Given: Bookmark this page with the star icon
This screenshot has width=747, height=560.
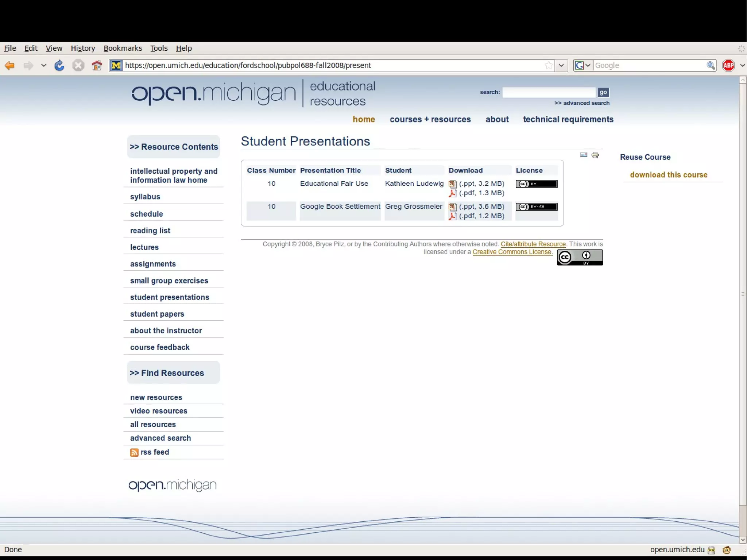Looking at the screenshot, I should pos(548,66).
